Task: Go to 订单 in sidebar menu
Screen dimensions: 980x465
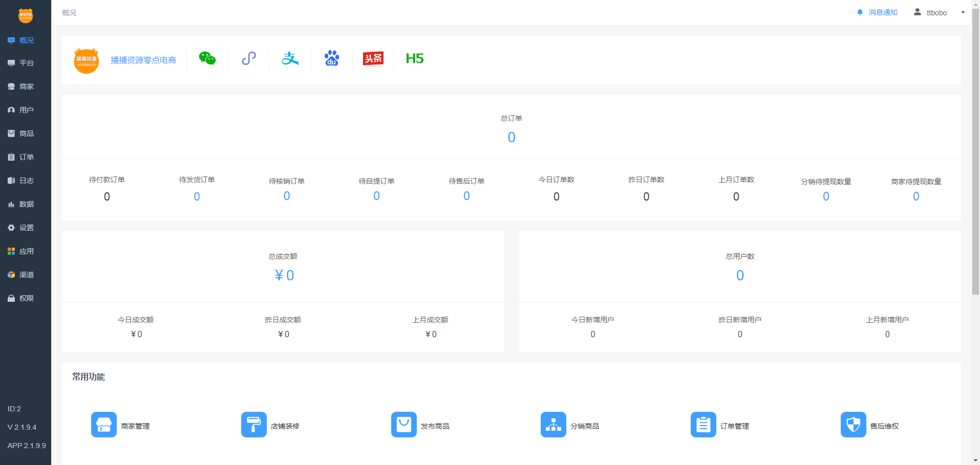Action: [x=26, y=157]
